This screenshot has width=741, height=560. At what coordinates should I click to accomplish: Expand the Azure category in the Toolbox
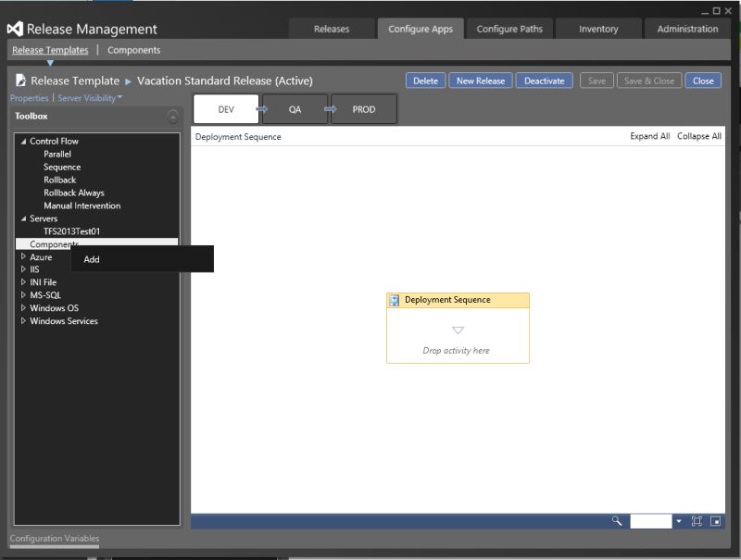click(23, 256)
